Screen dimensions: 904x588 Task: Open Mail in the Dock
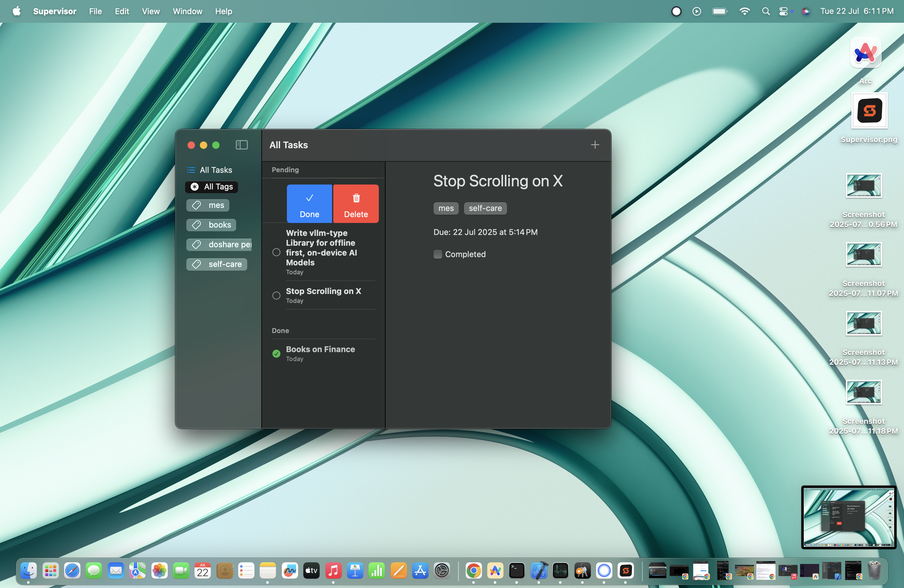[x=116, y=570]
